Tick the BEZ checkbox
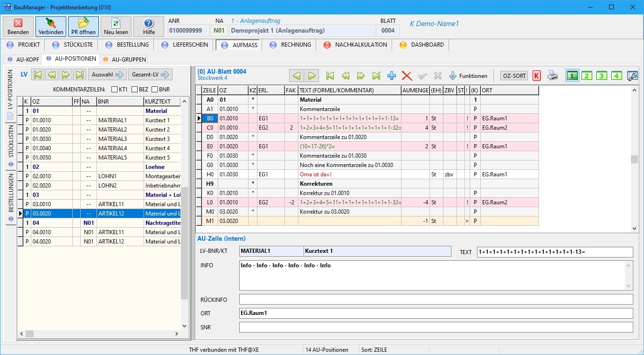The image size is (644, 355). [x=135, y=89]
